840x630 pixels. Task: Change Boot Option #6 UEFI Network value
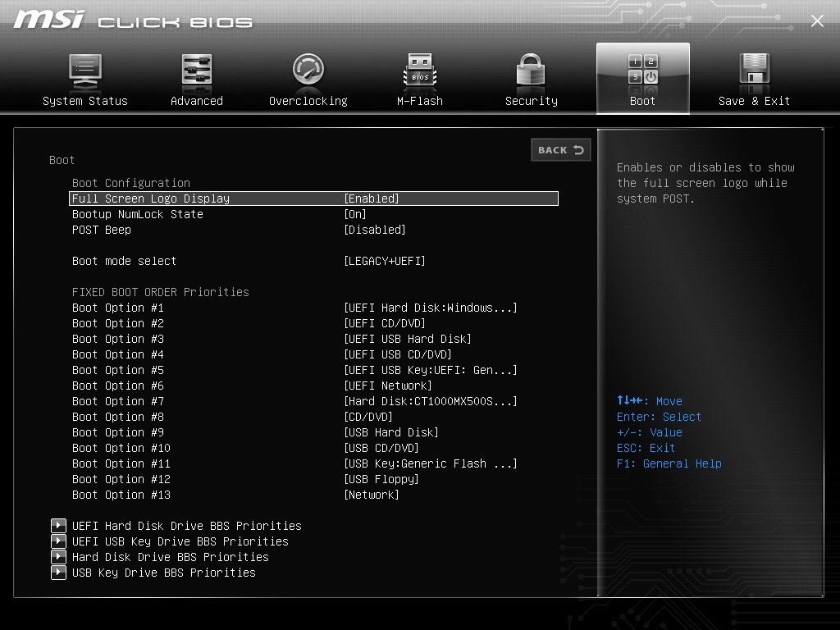pos(388,386)
